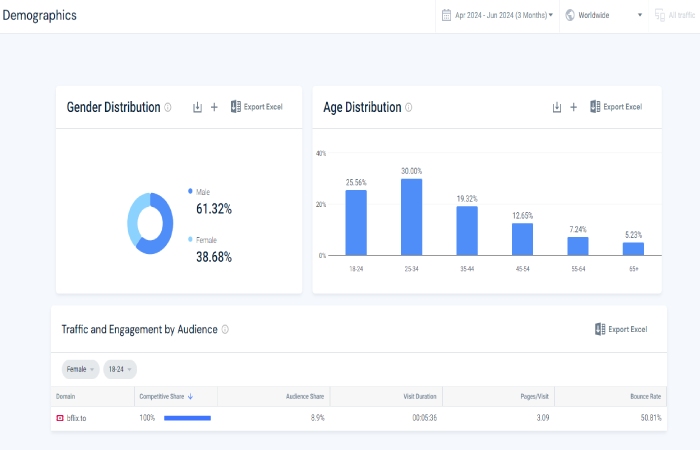Open the Apr 2024 - Jun 2024 date range dropdown
Image resolution: width=700 pixels, height=450 pixels.
click(x=497, y=15)
